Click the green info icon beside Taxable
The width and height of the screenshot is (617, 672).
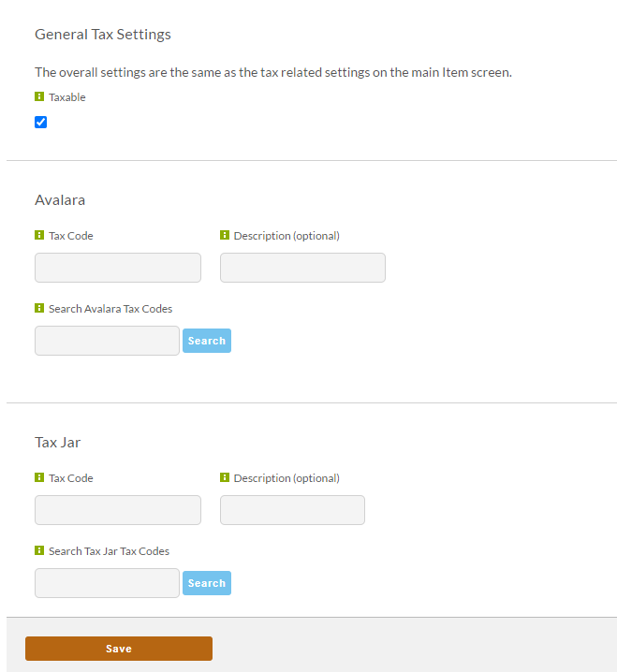point(39,96)
